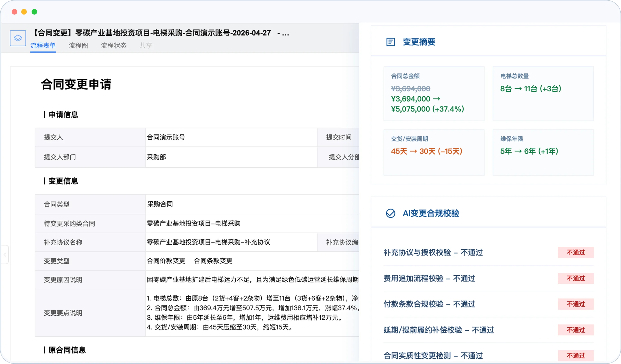
Task: Click the 8台 → 11台 (+3台) value
Action: [531, 88]
